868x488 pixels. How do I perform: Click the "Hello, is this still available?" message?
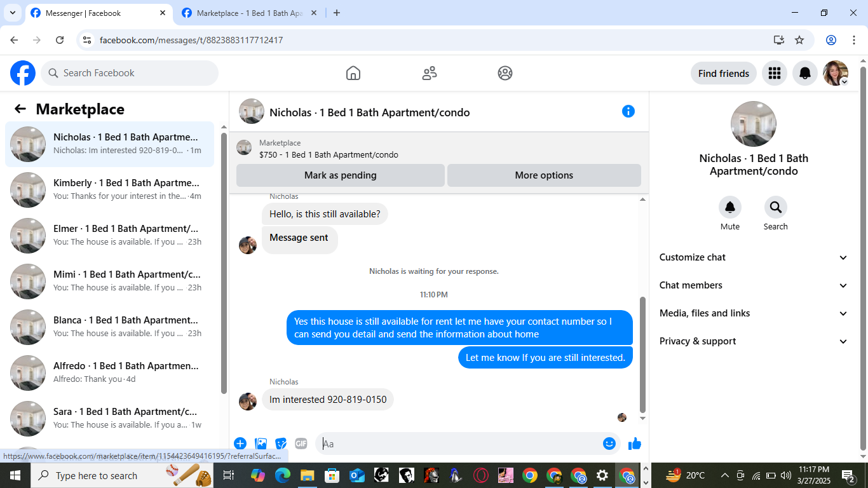(325, 214)
